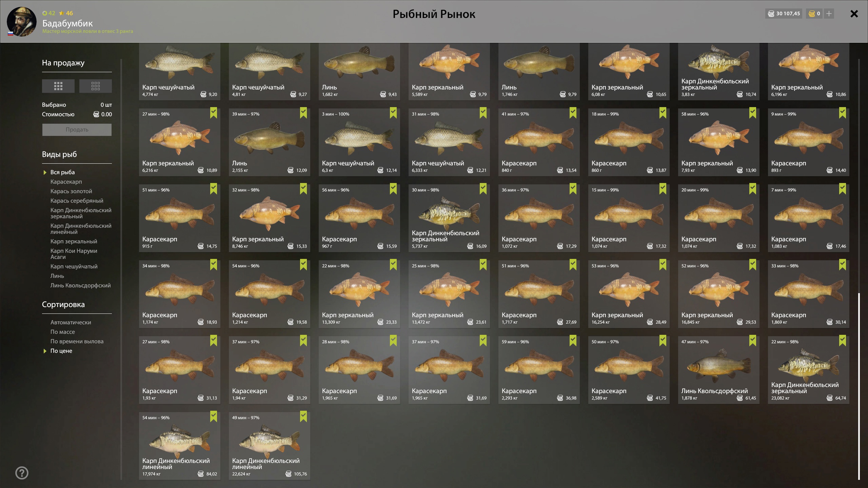Toggle bookmark on Линь 2,155 кг card

pyautogui.click(x=303, y=113)
